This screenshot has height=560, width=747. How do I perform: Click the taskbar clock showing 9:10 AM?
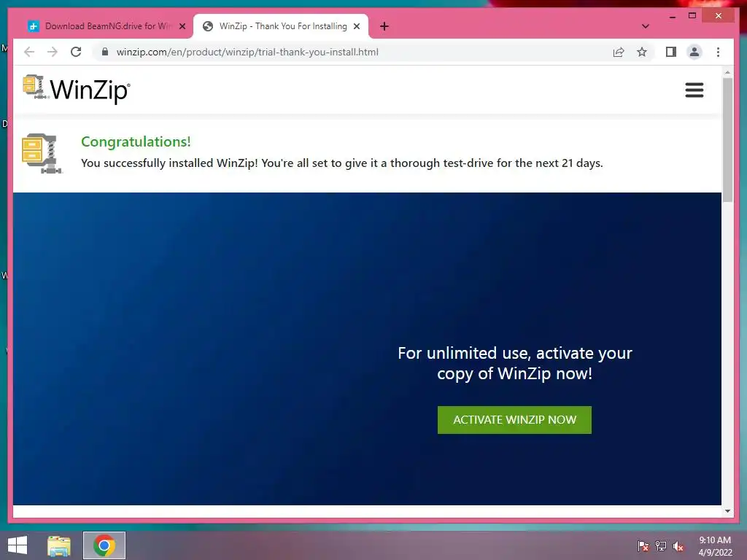[x=715, y=546]
